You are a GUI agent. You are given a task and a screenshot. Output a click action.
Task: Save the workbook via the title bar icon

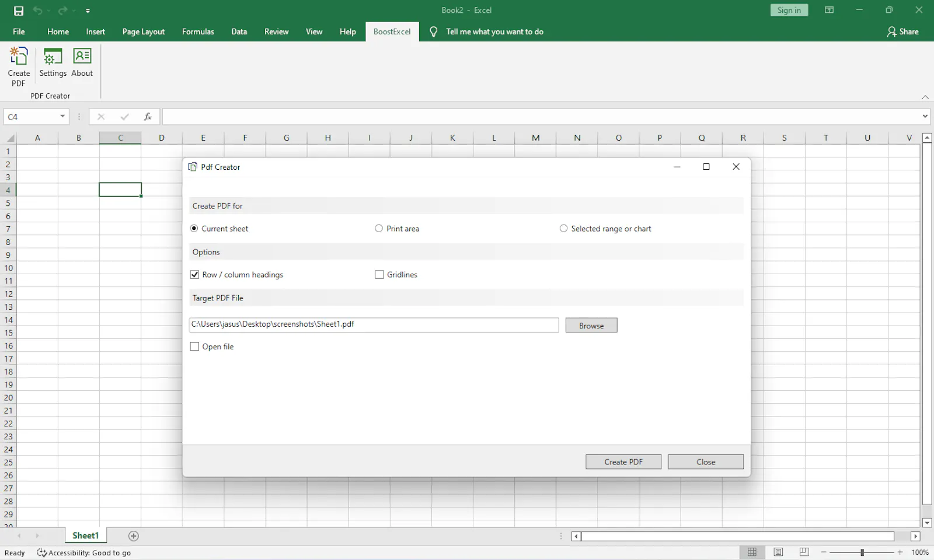[19, 10]
